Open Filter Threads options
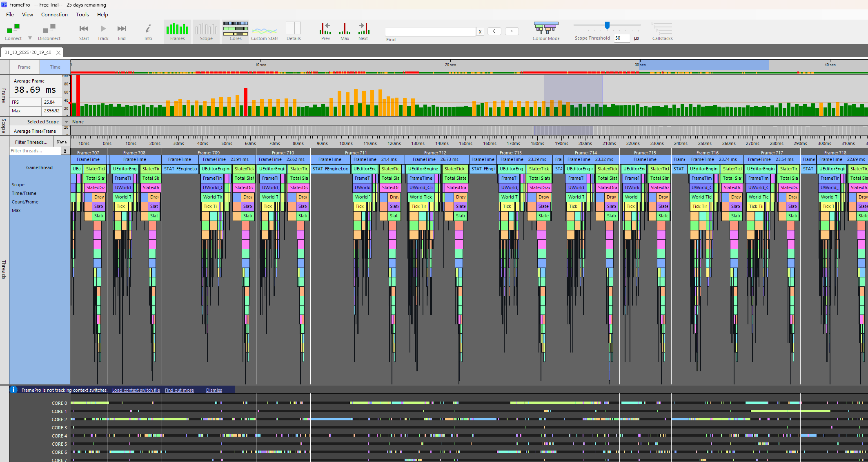 tap(31, 142)
